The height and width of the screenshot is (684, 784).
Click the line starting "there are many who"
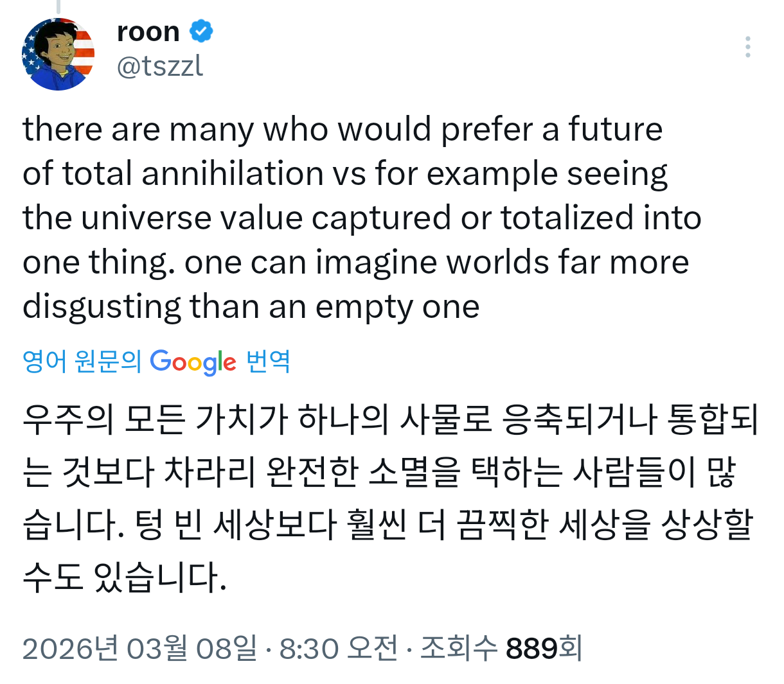[x=343, y=129]
